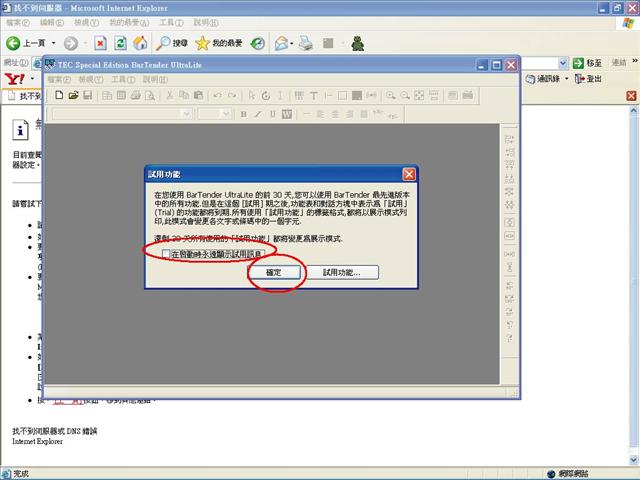Click the Yahoo Y! logo in toolbar
This screenshot has height=480, width=640.
click(15, 79)
